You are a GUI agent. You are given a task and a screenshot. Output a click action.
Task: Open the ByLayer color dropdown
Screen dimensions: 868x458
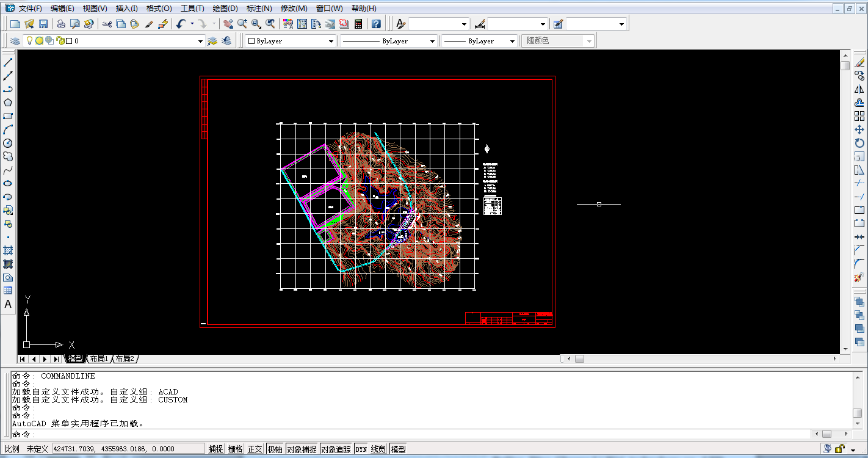(x=331, y=41)
